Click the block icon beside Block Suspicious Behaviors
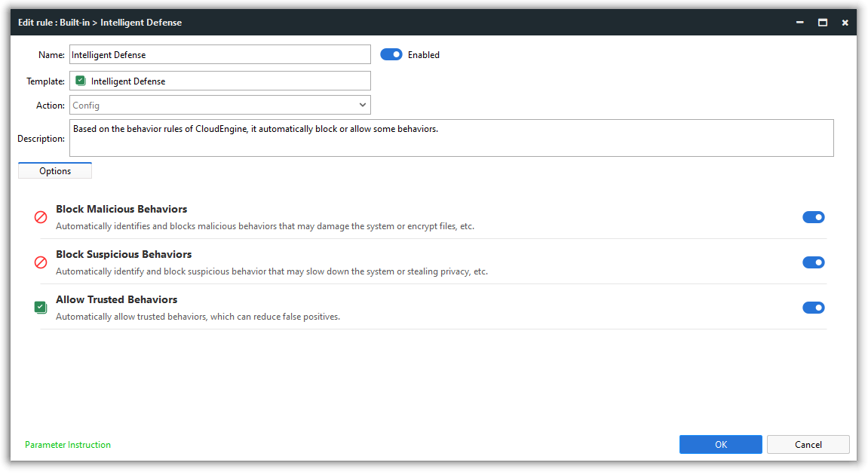This screenshot has height=475, width=868. click(41, 262)
